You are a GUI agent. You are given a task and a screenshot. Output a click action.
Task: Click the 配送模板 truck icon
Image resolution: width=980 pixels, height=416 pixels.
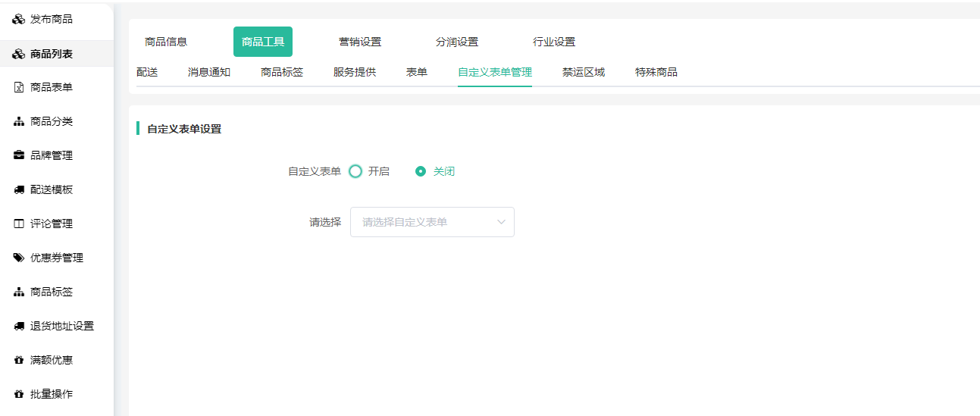(19, 190)
